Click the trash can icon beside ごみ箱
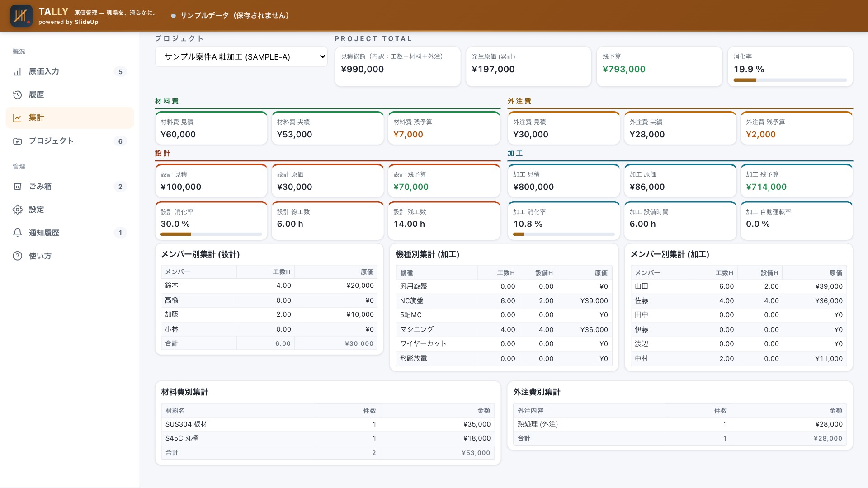The image size is (868, 488). coord(17,187)
